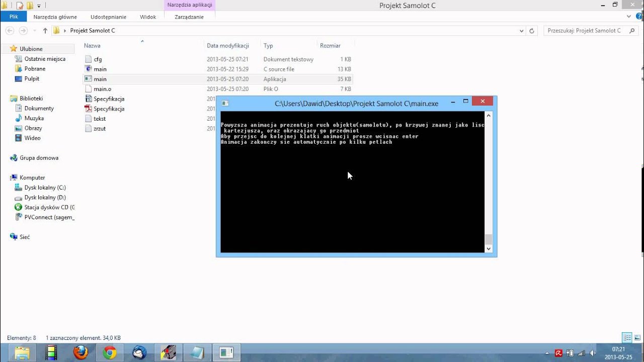Open Dysk lokalny (D:) drive
644x362 pixels.
(45, 198)
